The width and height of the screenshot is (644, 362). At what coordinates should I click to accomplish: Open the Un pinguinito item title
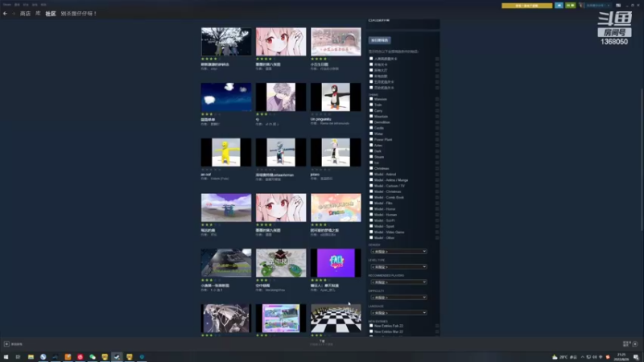coord(320,119)
